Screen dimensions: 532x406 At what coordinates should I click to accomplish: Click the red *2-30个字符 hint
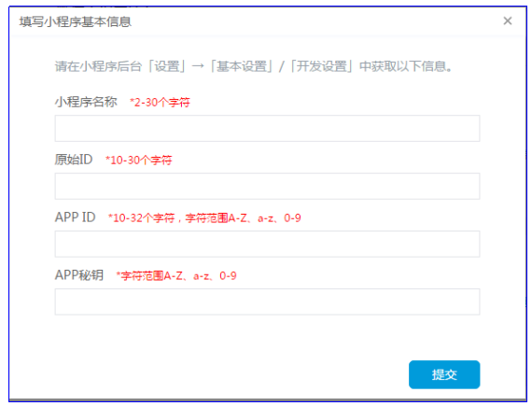160,103
